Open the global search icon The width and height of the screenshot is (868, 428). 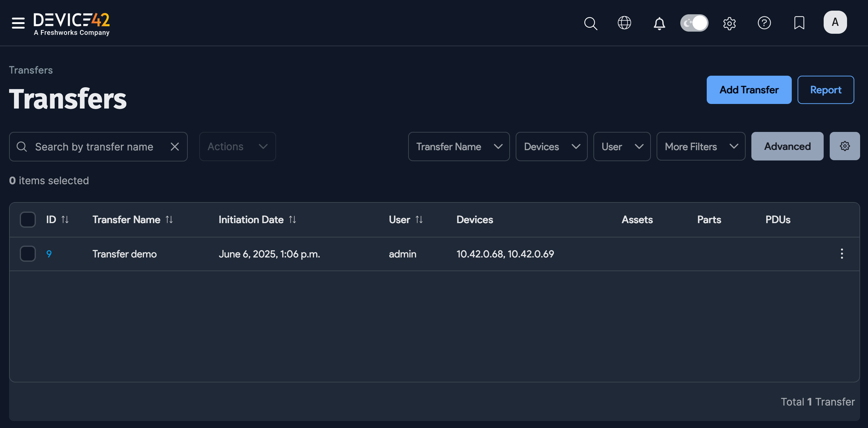[x=591, y=23]
